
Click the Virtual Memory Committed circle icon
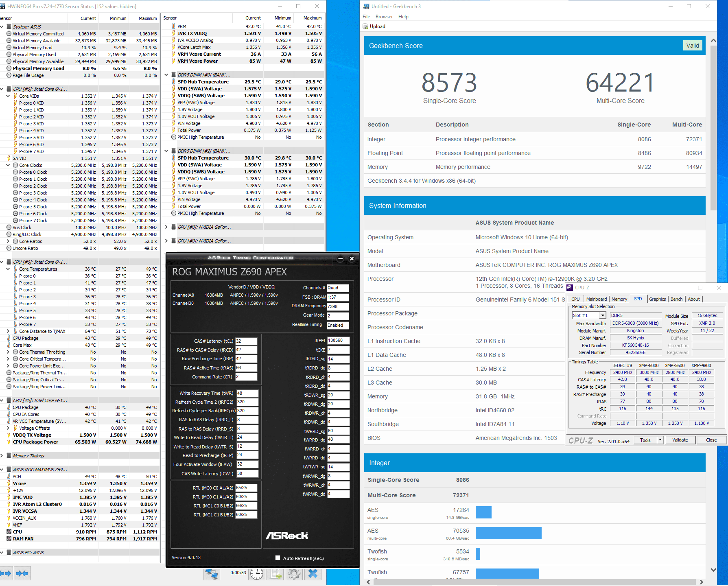click(9, 34)
